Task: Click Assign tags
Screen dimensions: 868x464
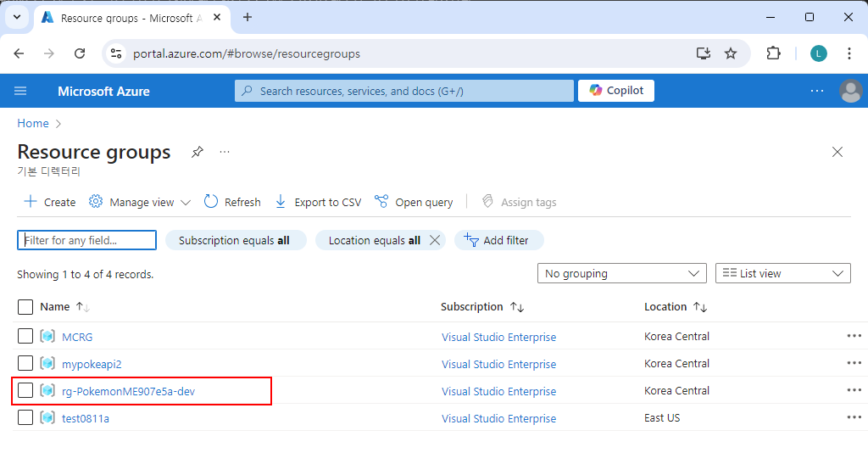Action: [x=520, y=202]
